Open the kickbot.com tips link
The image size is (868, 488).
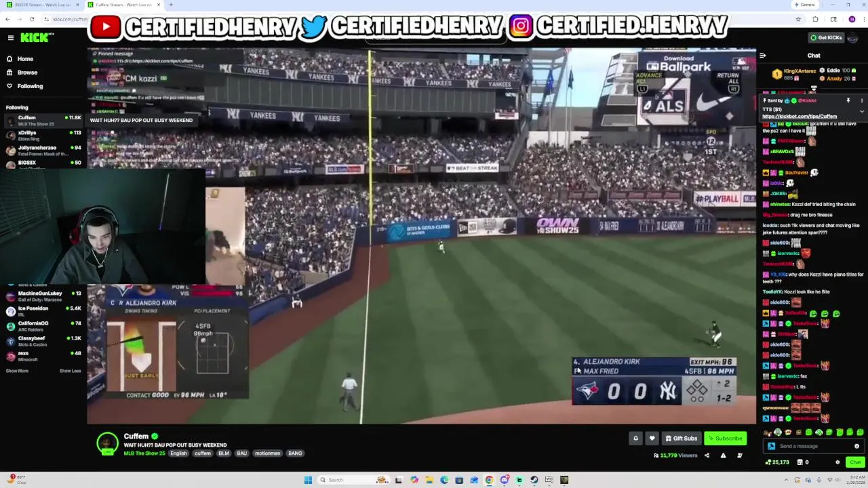(x=800, y=117)
